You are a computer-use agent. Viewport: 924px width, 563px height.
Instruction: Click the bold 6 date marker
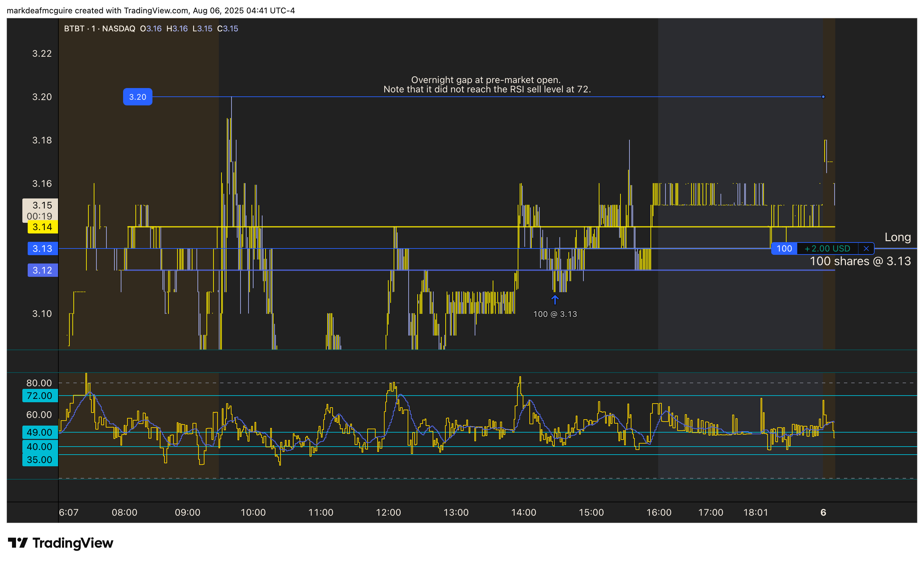click(823, 512)
